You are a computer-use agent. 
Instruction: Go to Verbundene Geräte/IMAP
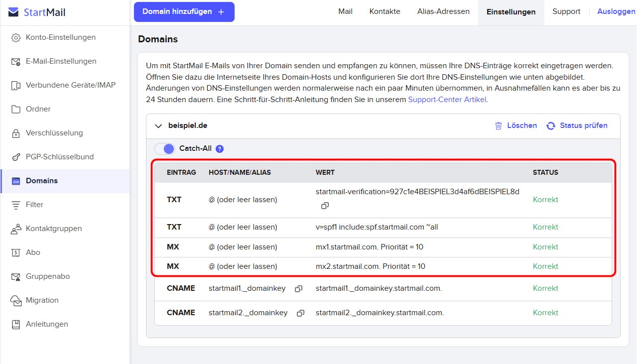(65, 85)
